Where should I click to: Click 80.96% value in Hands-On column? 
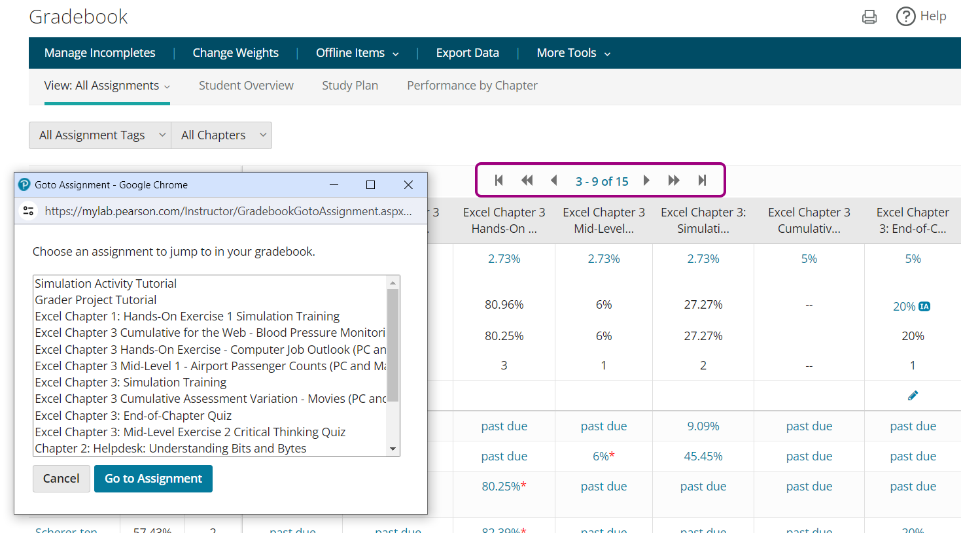click(x=504, y=305)
